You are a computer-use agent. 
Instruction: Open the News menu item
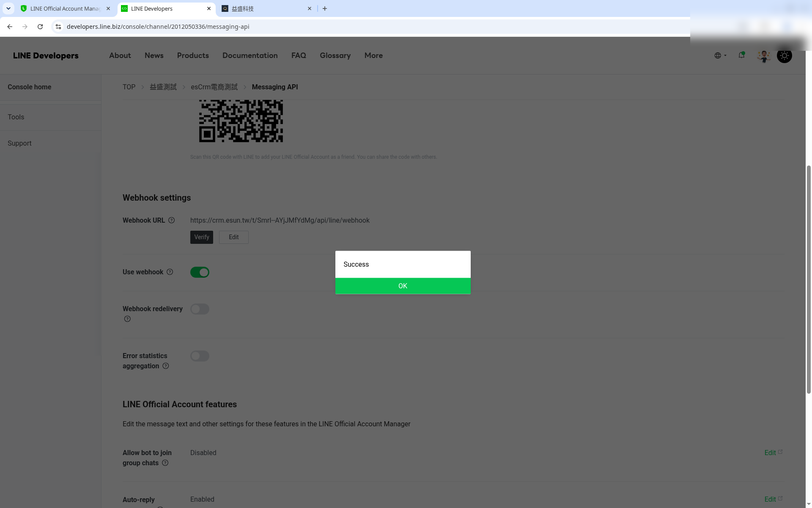pos(154,55)
